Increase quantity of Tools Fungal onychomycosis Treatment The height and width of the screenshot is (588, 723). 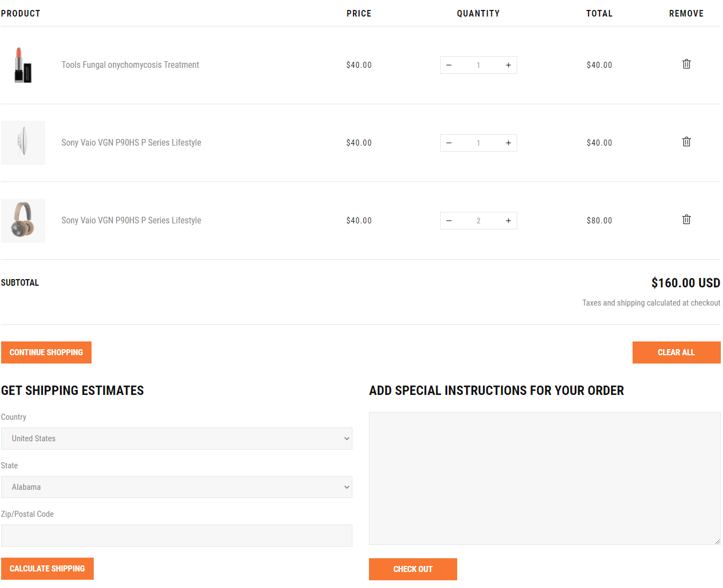pos(508,65)
